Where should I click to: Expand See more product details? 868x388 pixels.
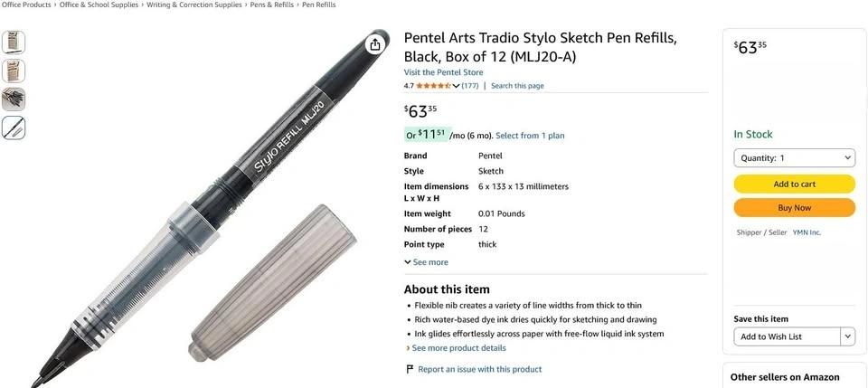(x=456, y=348)
